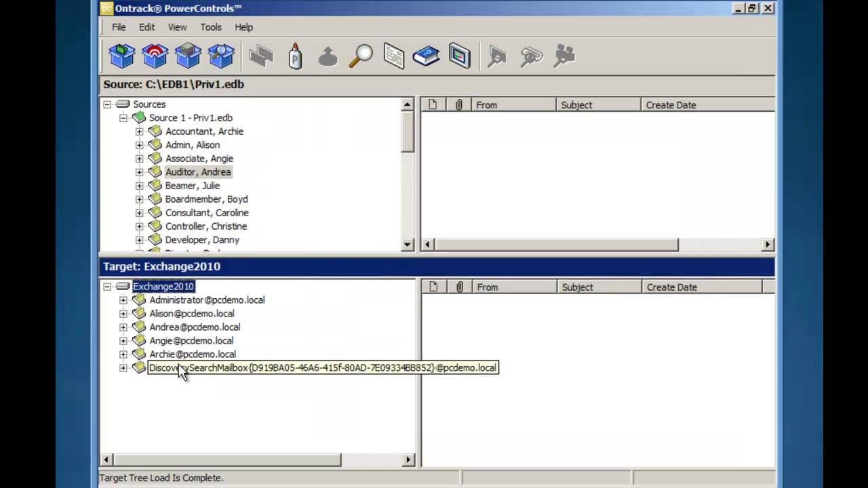This screenshot has width=868, height=488.
Task: Click the Source: C:\EDB1\Priv1.edb pane header
Action: (x=437, y=85)
